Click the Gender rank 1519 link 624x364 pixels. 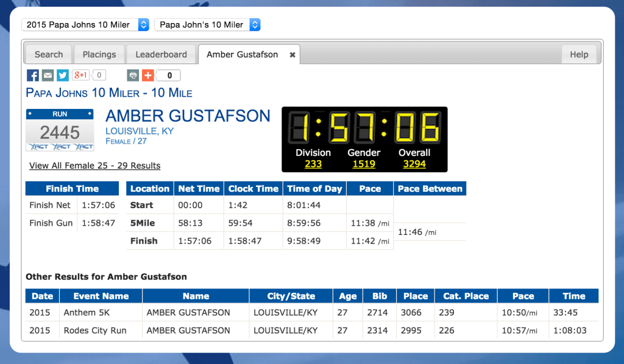click(x=364, y=163)
